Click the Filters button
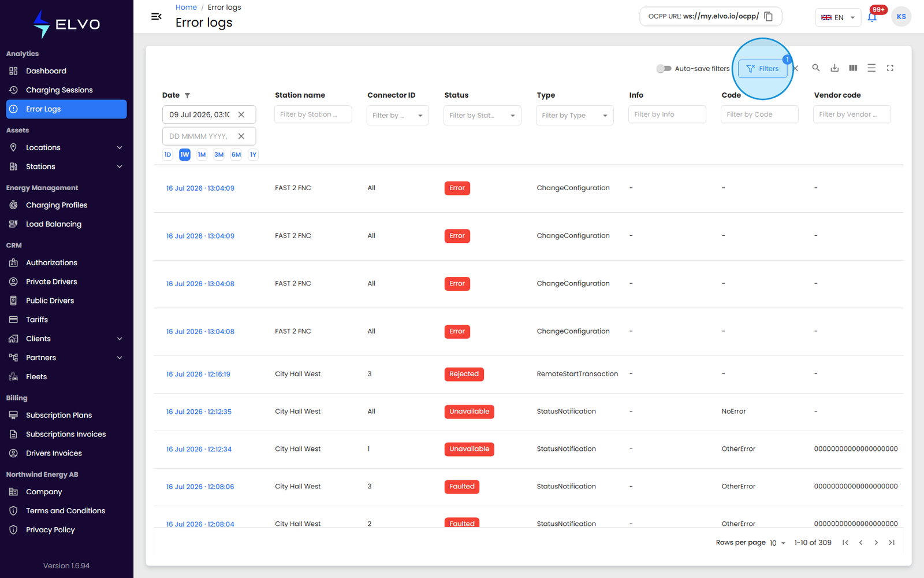 [762, 68]
